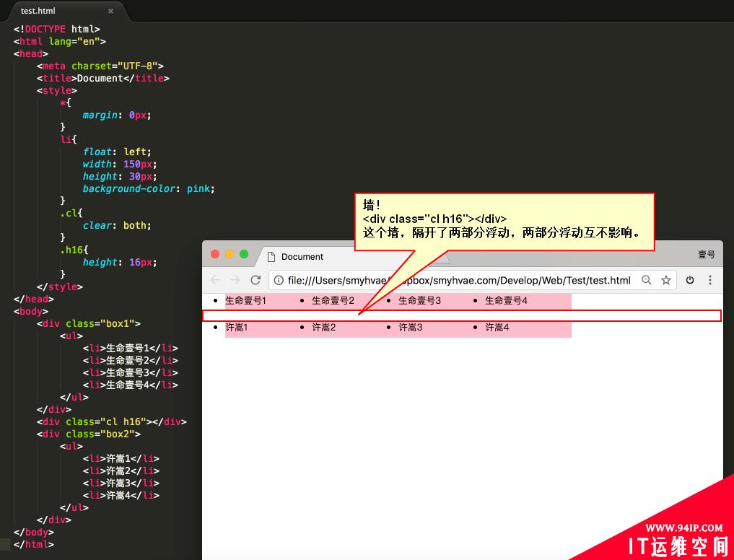The image size is (734, 560).
Task: Click the 壹号 profile label in Chrome
Action: 707,255
